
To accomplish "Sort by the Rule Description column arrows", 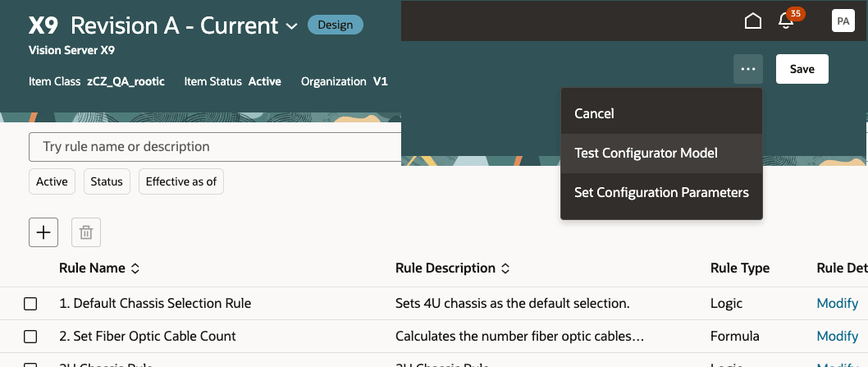I will 505,268.
